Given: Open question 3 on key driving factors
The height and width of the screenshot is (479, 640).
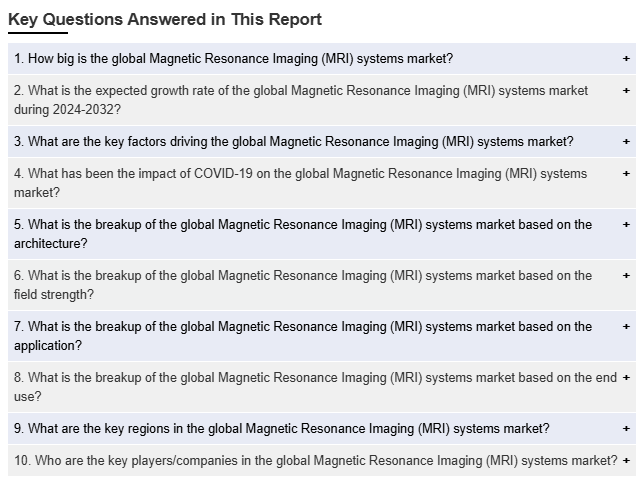Looking at the screenshot, I should pyautogui.click(x=293, y=141).
